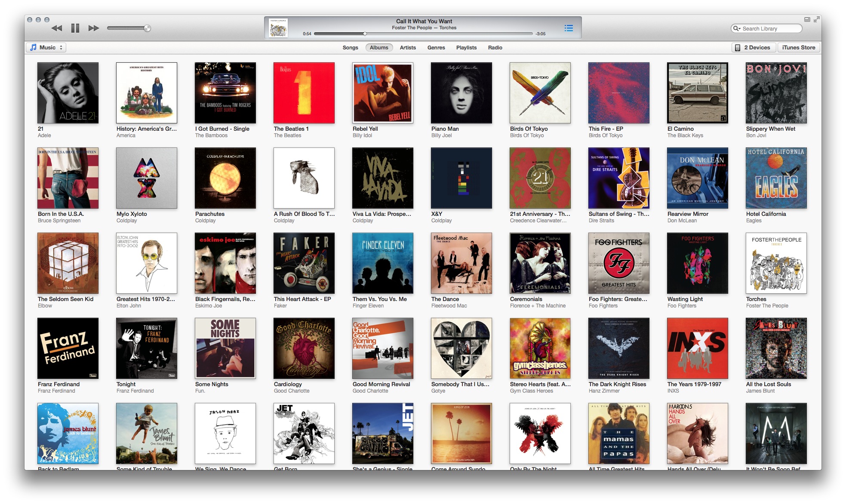Open History: America's Greatest Hits album
The image size is (846, 504).
point(147,93)
